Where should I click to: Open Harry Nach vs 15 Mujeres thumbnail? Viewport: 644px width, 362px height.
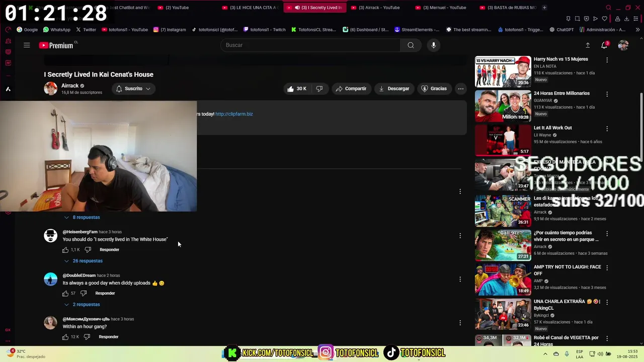[503, 71]
